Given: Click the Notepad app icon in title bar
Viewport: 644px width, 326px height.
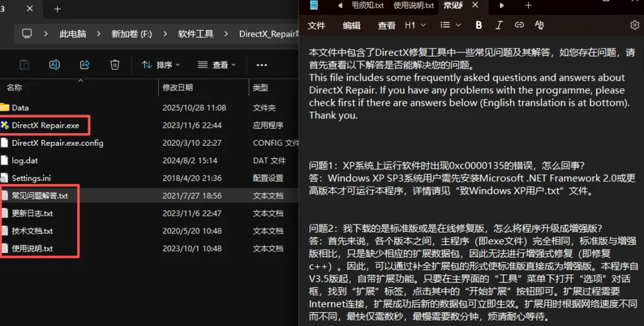Looking at the screenshot, I should click(x=314, y=5).
